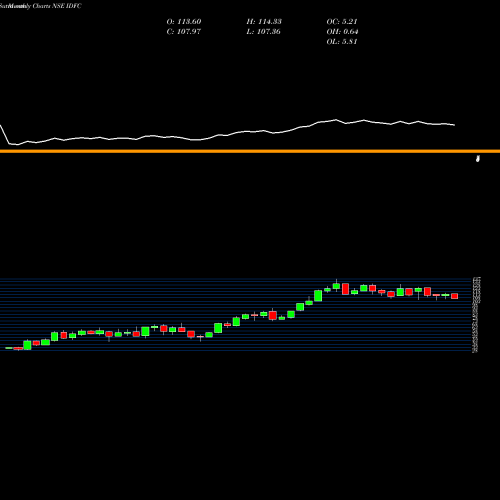Select the low price 'L: 107.36'

click(x=263, y=32)
